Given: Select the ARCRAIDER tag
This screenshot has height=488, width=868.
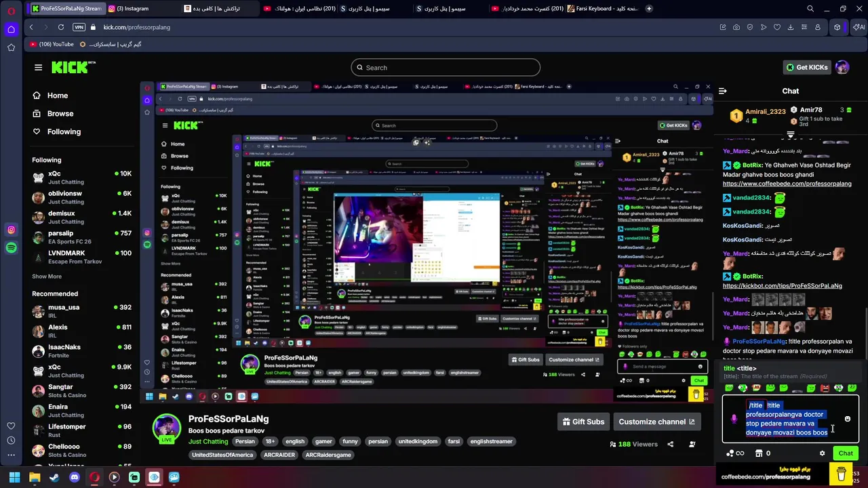Looking at the screenshot, I should click(x=279, y=455).
